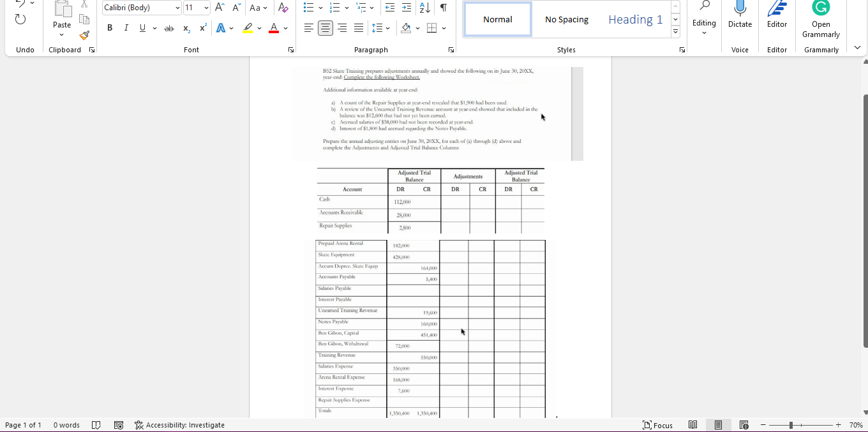Click Accessibility: Investigate in status bar
868x432 pixels.
click(x=179, y=425)
